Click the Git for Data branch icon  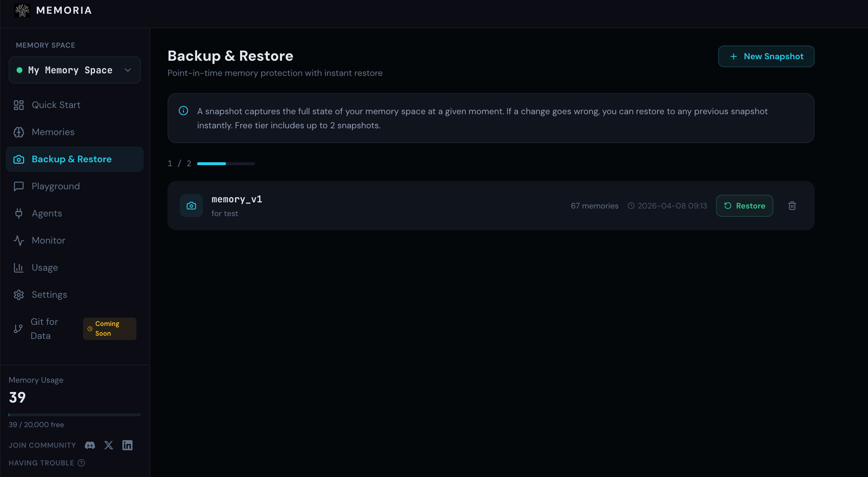(18, 328)
